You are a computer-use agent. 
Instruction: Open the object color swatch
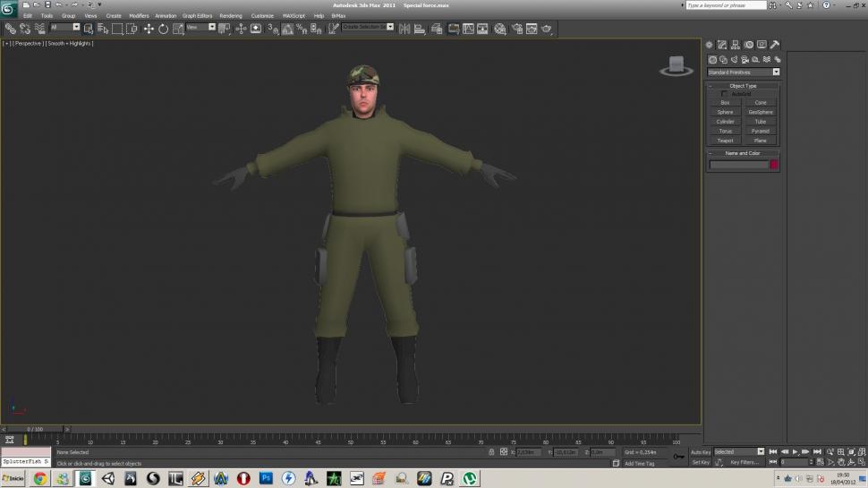click(774, 165)
